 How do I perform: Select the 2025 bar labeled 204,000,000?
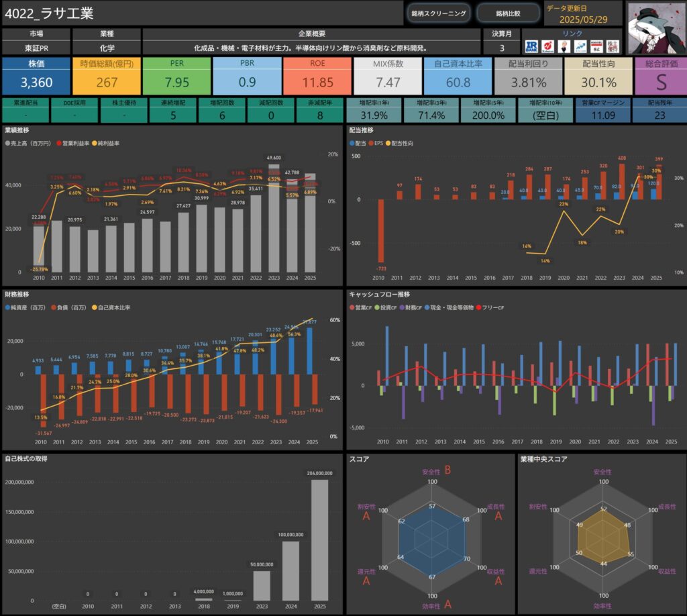click(320, 540)
